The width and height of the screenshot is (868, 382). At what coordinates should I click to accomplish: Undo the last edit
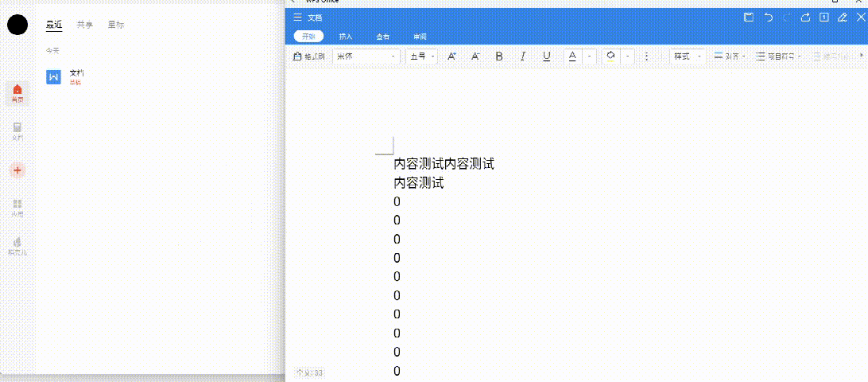coord(769,18)
